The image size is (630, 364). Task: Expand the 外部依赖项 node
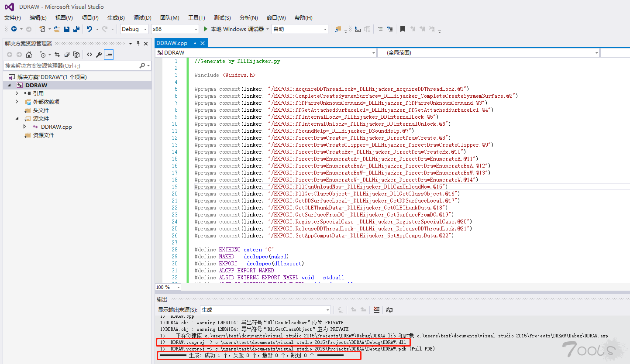click(17, 102)
